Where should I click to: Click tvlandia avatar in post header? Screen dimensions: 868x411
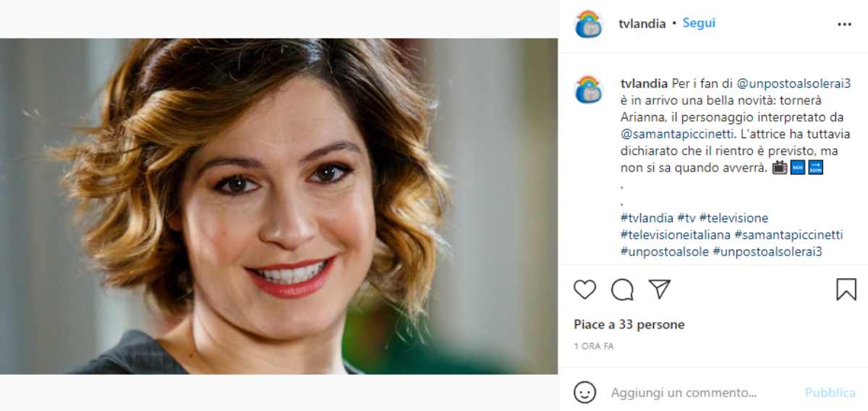coord(588,24)
